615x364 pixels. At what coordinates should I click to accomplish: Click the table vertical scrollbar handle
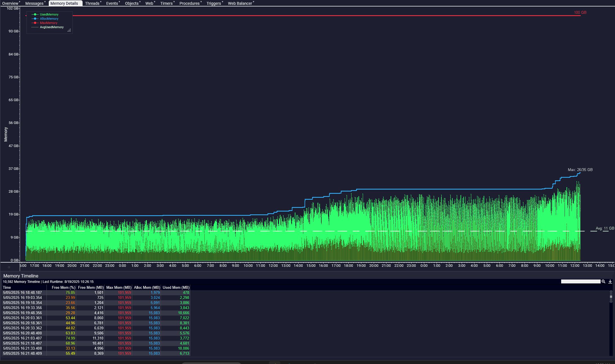click(x=611, y=297)
